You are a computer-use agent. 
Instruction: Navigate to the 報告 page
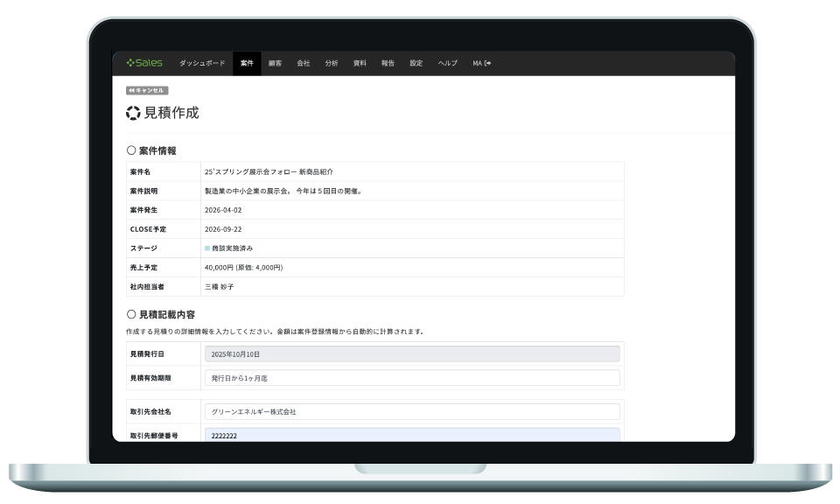tap(388, 63)
